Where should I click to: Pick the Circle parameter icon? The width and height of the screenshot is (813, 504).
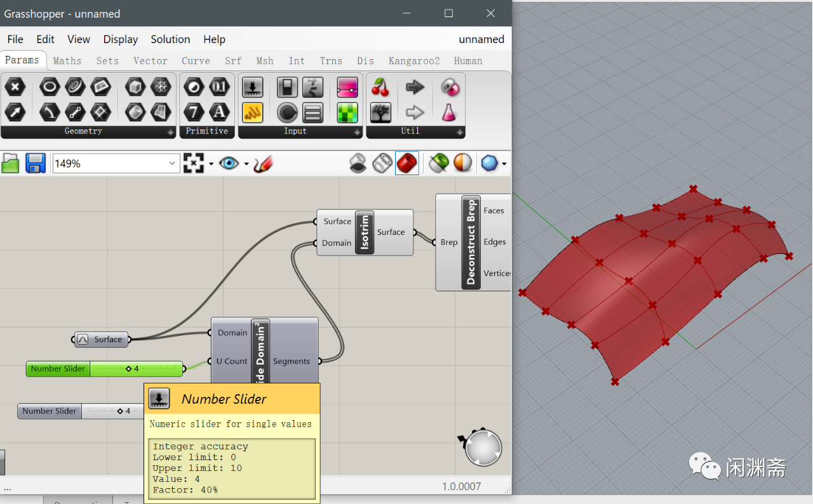pos(50,87)
